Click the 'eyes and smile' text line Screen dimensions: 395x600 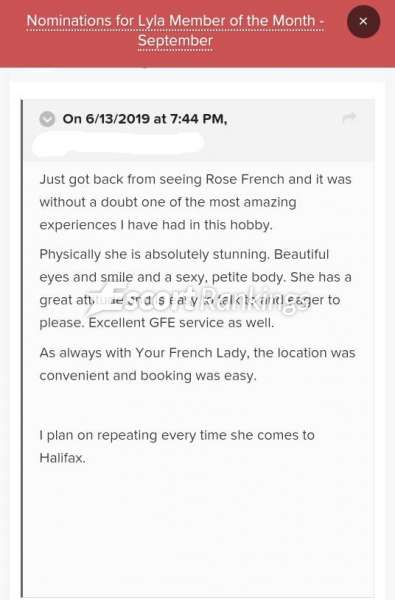[x=195, y=277]
